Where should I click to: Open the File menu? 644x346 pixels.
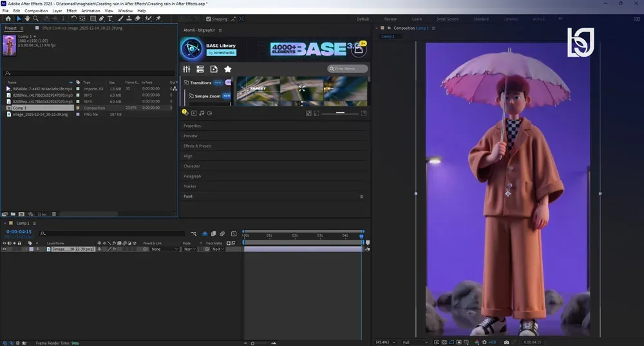(x=5, y=11)
